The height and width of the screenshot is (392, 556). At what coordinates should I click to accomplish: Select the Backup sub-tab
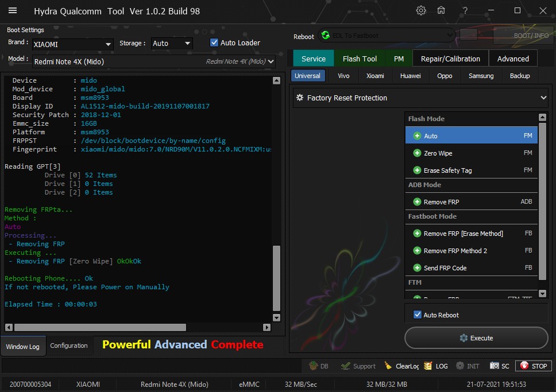519,76
